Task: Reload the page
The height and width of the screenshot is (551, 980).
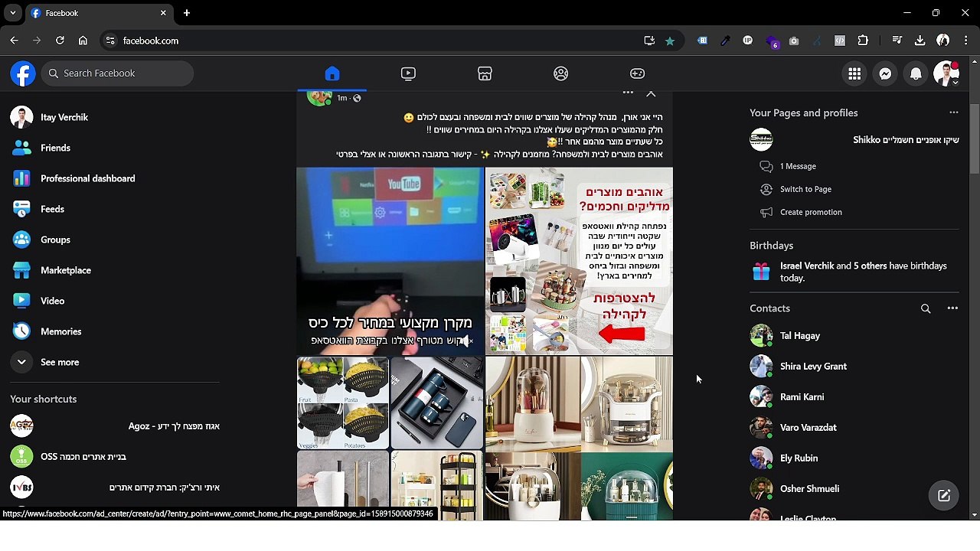Action: pos(60,41)
